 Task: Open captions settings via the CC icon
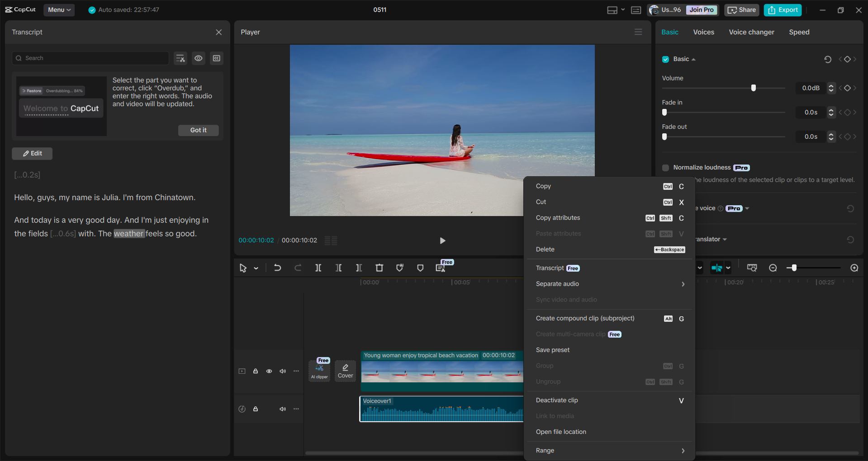click(x=217, y=58)
